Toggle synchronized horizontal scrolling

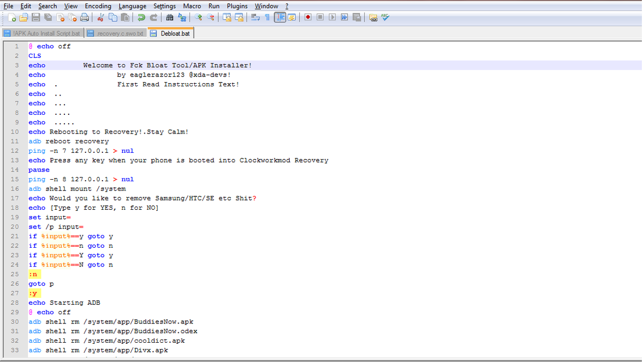pyautogui.click(x=239, y=17)
